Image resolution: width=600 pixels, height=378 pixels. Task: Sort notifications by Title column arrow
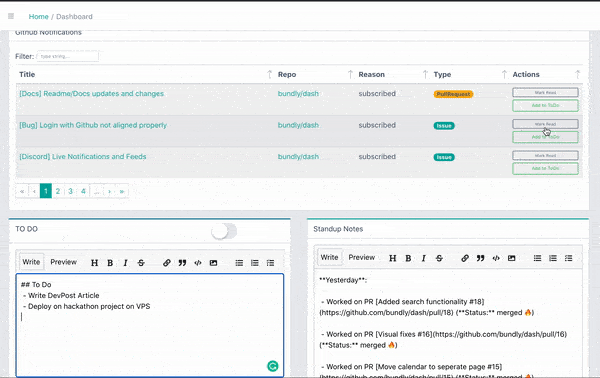[x=269, y=74]
